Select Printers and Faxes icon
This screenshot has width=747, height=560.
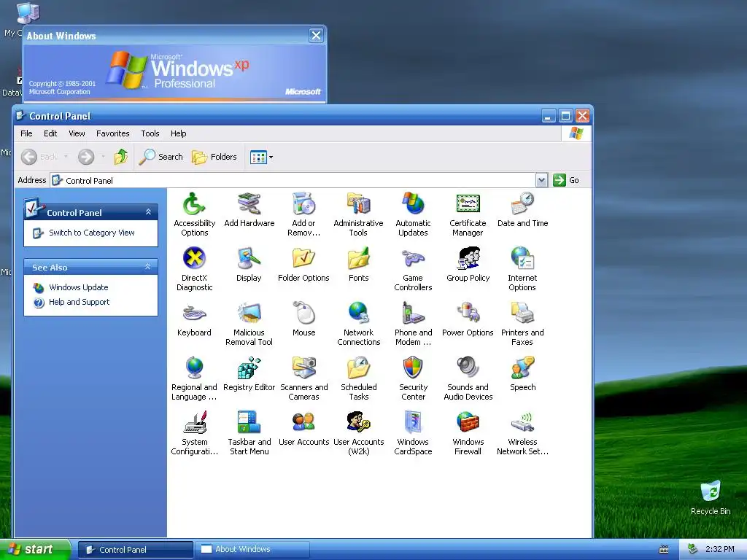click(522, 314)
